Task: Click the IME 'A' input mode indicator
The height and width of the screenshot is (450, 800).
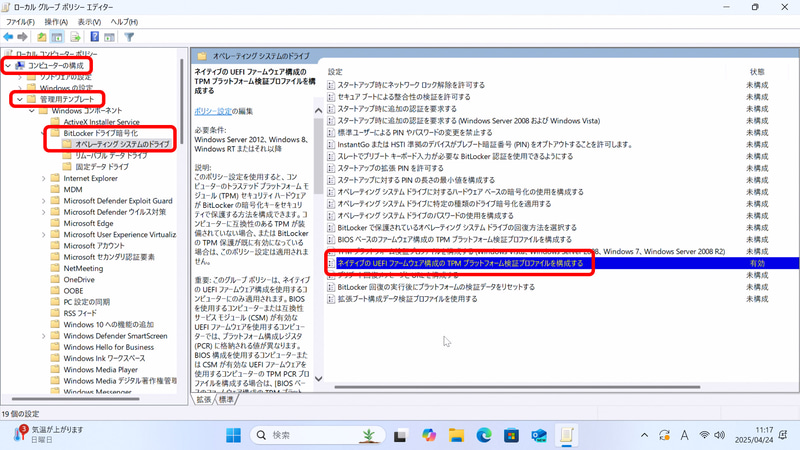Action: pyautogui.click(x=684, y=435)
